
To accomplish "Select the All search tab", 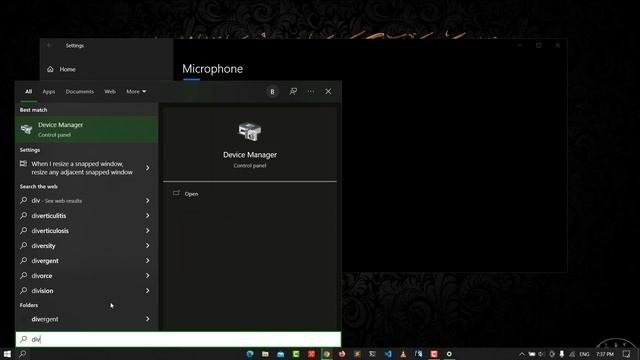I will coord(28,91).
